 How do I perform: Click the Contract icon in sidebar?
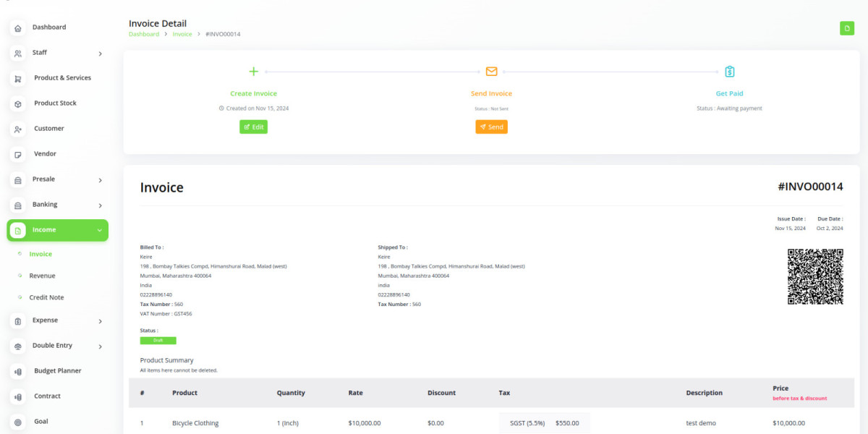[x=18, y=397]
